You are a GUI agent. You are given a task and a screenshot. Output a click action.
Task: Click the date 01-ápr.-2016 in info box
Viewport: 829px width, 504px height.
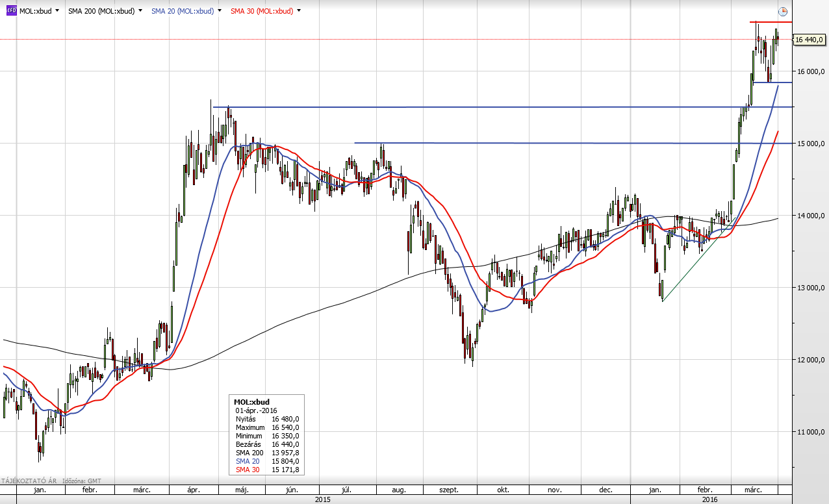256,410
